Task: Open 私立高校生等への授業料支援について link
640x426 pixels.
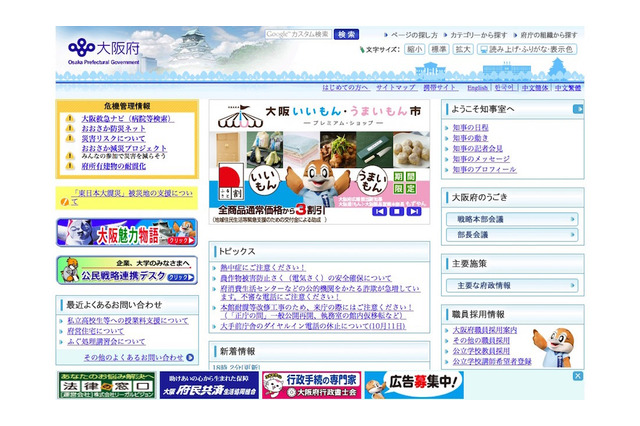Action: coord(128,321)
